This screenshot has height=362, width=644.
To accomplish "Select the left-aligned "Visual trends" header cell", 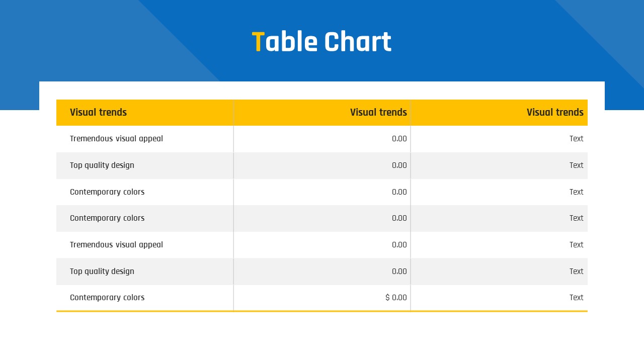I will (98, 112).
